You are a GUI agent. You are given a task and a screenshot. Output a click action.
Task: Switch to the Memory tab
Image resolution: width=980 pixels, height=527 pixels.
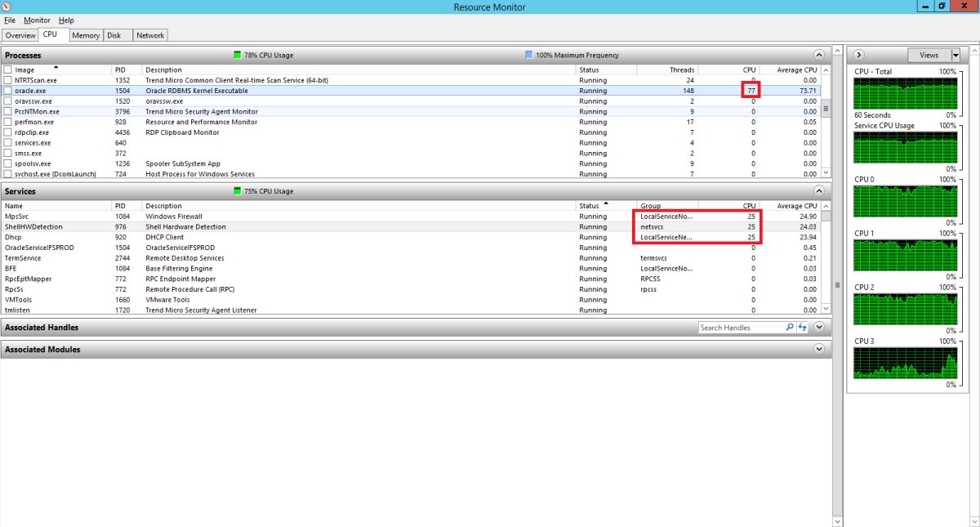pyautogui.click(x=86, y=36)
